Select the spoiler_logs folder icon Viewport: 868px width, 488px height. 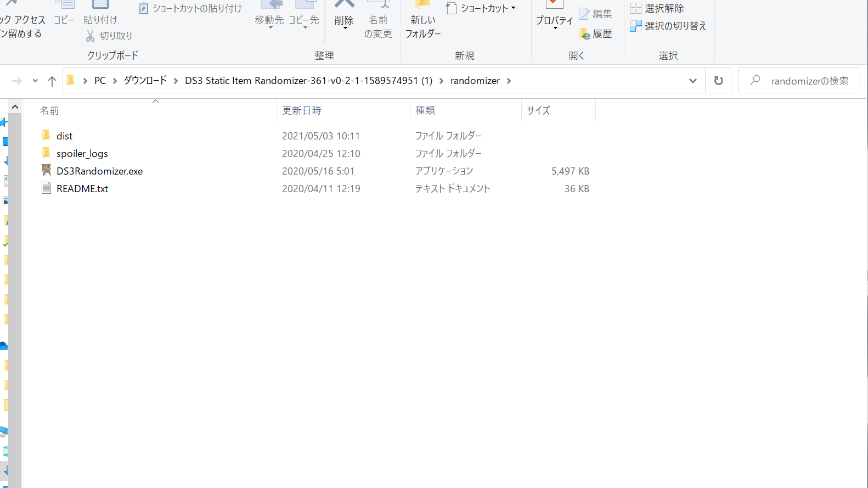(46, 153)
